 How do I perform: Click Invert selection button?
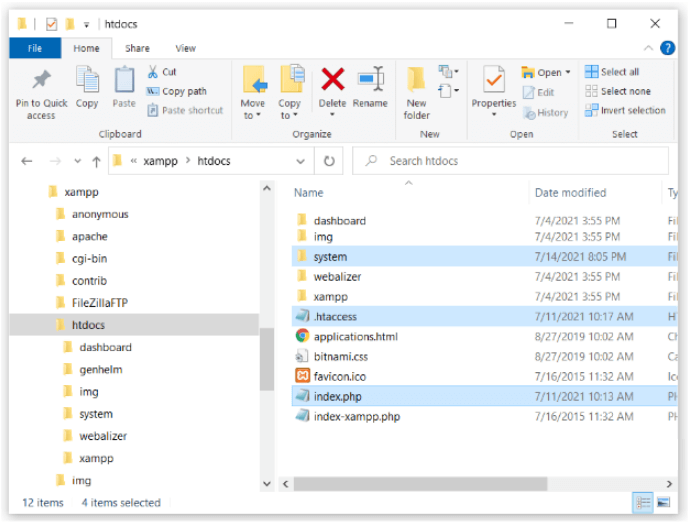click(x=625, y=110)
